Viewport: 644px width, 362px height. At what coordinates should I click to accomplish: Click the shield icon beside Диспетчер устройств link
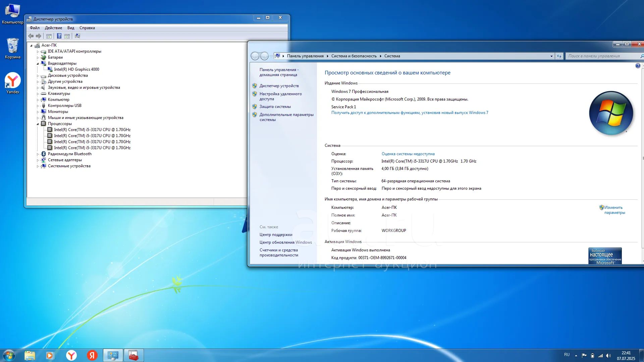[x=255, y=86]
